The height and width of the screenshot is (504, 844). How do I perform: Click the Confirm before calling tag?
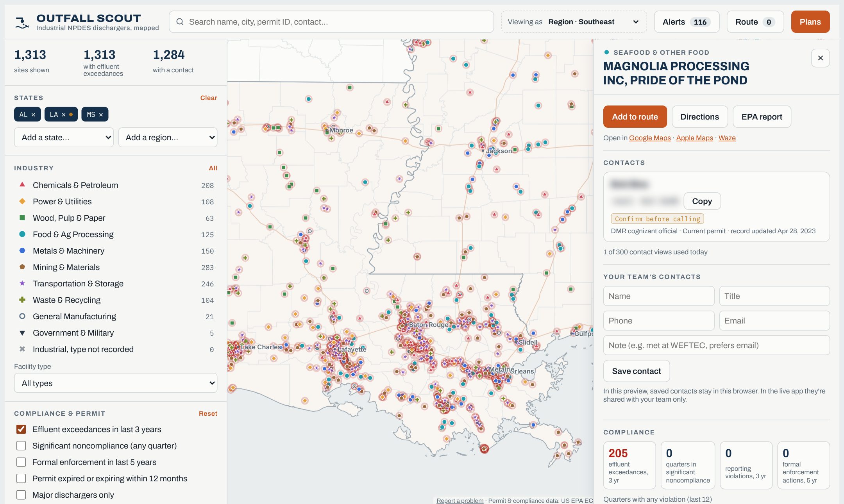coord(658,219)
